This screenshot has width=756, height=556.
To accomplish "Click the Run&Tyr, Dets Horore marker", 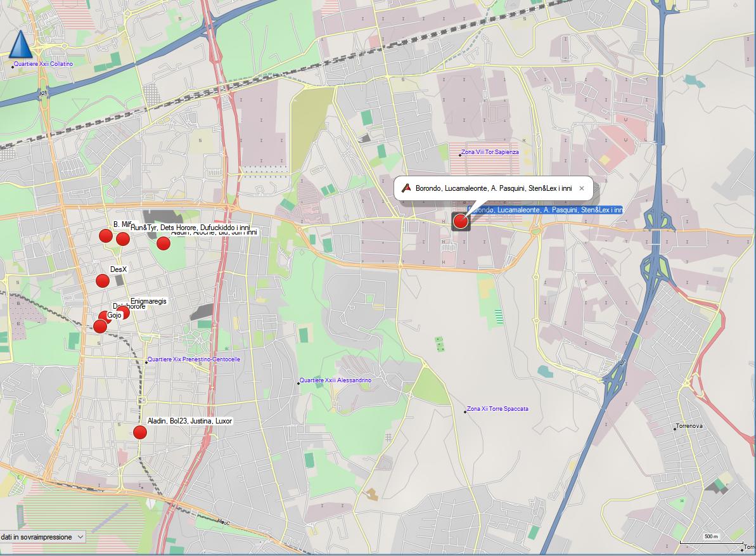I will click(123, 239).
